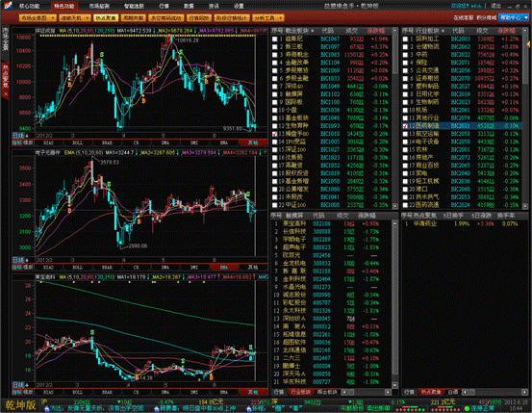Image resolution: width=532 pixels, height=413 pixels.
Task: Select BOLL indicator tab under 深证成指 chart
Action: point(78,143)
